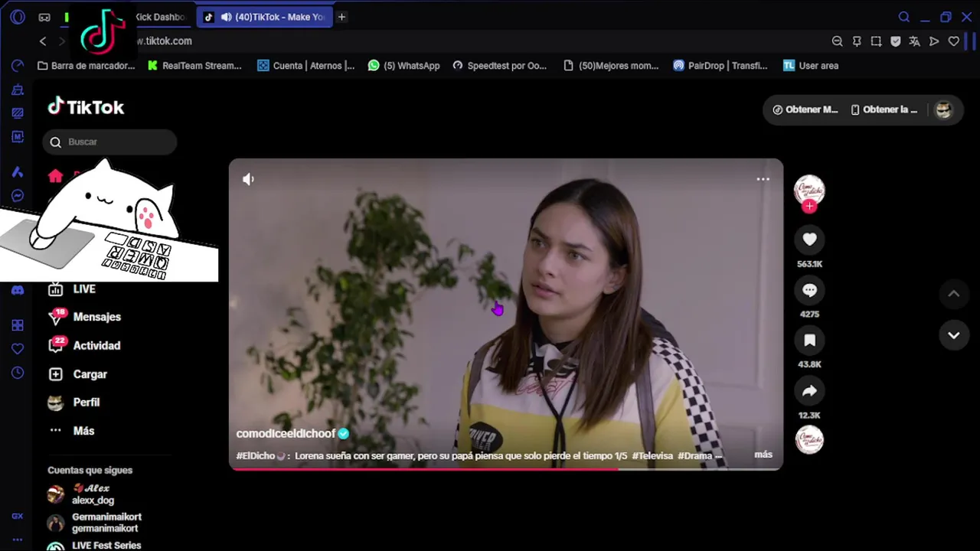Click the Buscar search field
980x551 pixels.
110,142
